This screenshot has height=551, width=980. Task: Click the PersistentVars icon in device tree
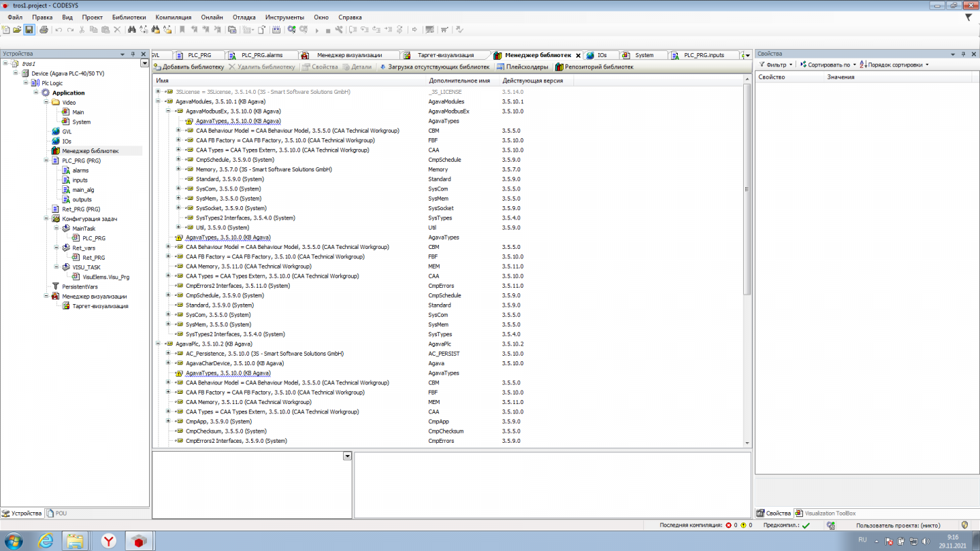click(x=56, y=286)
